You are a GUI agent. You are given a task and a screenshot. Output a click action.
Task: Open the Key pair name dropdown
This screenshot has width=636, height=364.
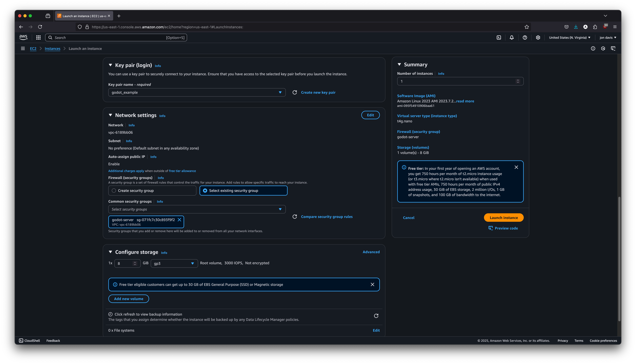click(x=197, y=93)
